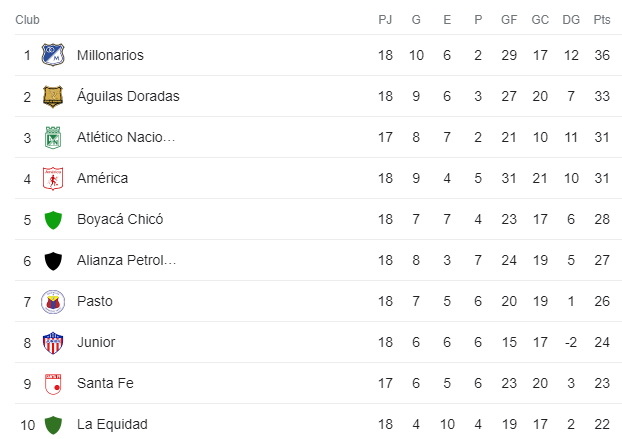This screenshot has height=439, width=622.
Task: Open the América team name
Action: (x=102, y=178)
